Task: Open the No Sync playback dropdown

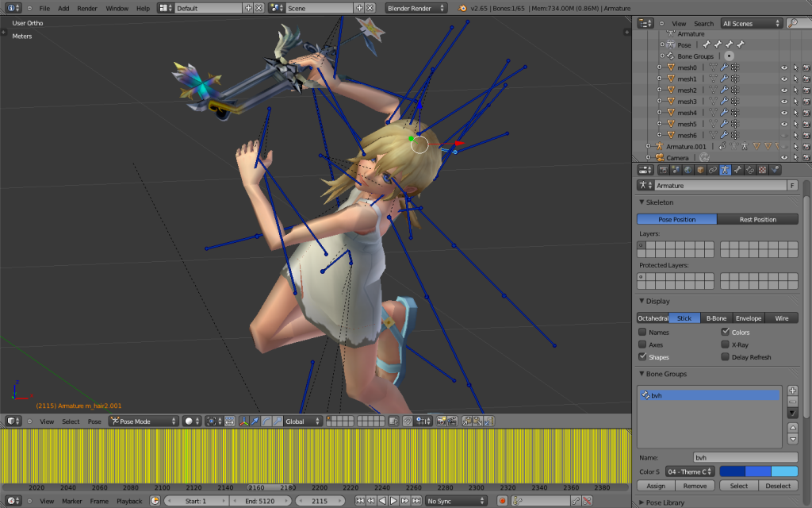Action: coord(456,501)
